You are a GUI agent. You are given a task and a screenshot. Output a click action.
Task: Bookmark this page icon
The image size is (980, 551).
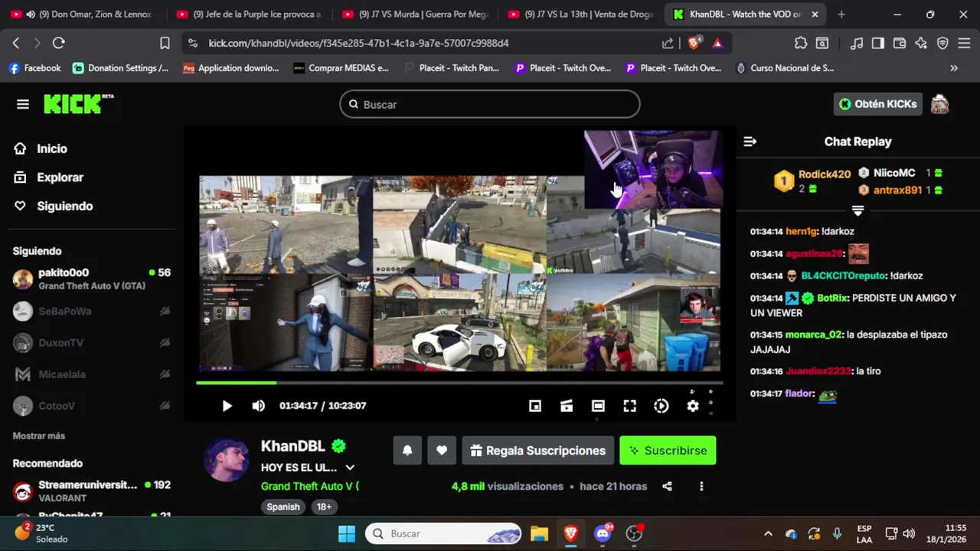[x=165, y=44]
